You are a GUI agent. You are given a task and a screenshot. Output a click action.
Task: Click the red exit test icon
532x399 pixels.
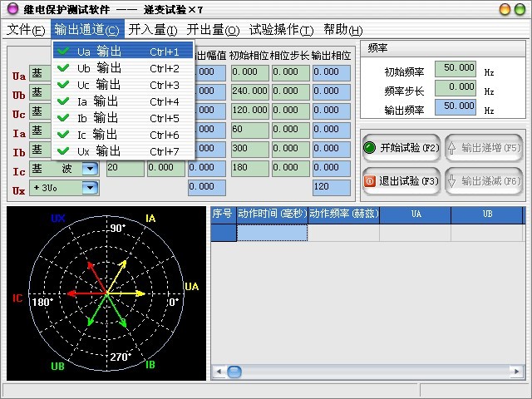(x=369, y=181)
